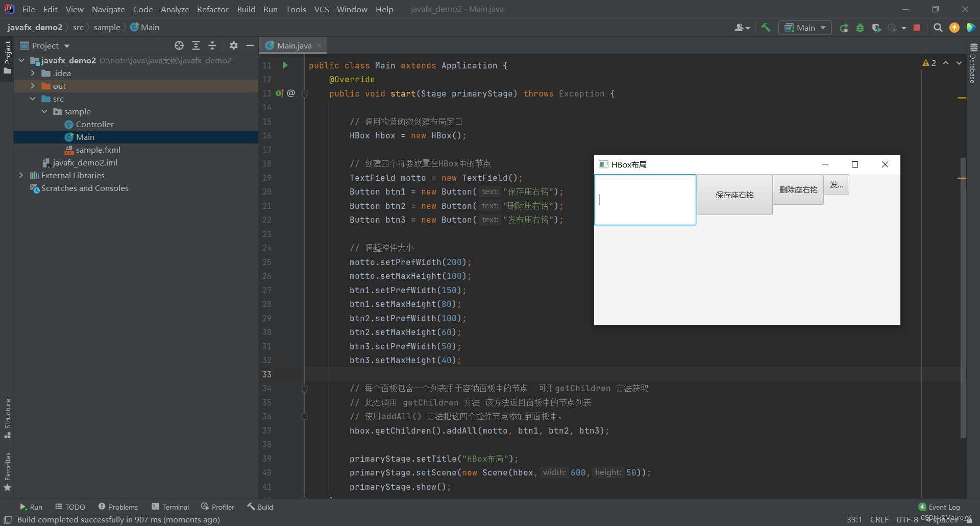Expand the out folder

click(33, 86)
